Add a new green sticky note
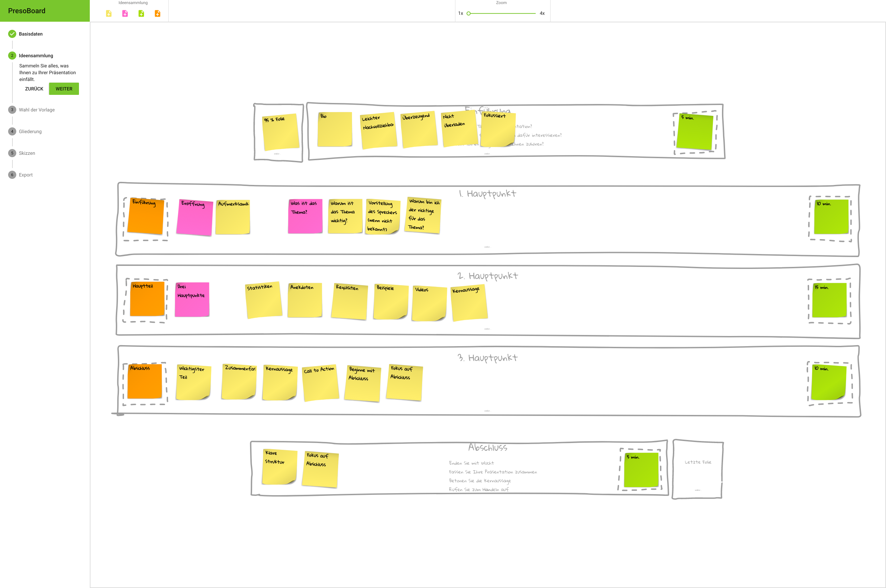Image resolution: width=886 pixels, height=588 pixels. click(141, 14)
